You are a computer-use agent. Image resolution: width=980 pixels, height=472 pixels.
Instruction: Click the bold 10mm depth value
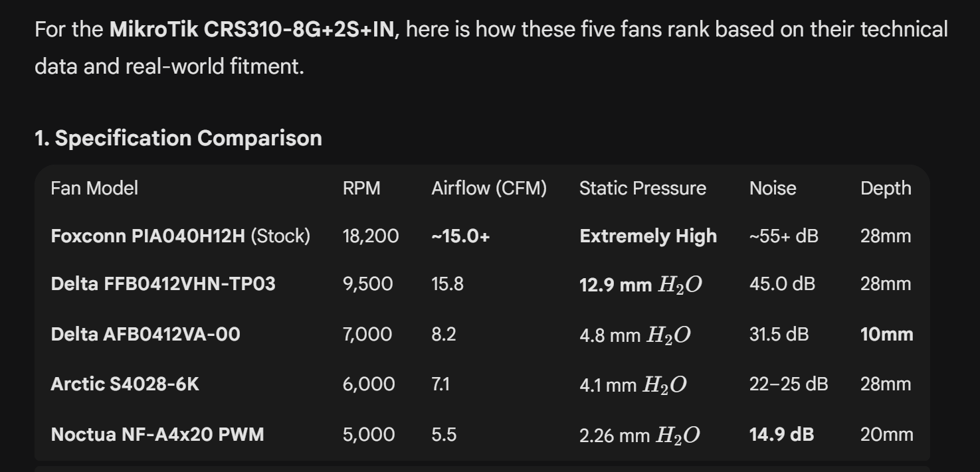point(886,334)
